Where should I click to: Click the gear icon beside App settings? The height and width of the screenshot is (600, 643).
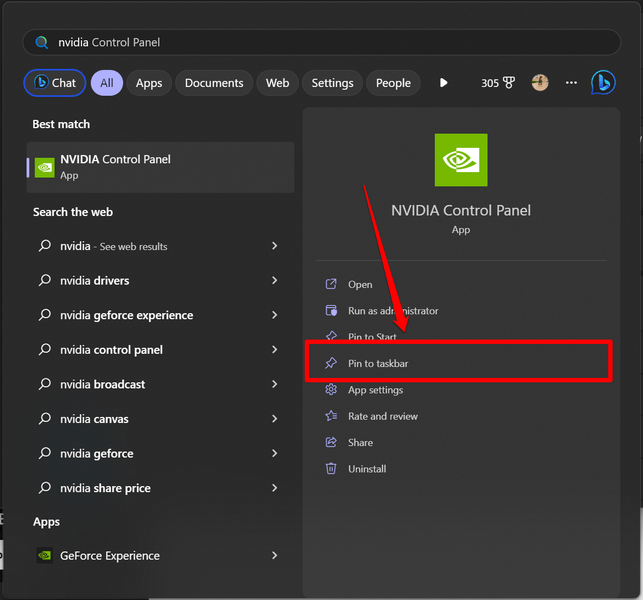click(331, 389)
